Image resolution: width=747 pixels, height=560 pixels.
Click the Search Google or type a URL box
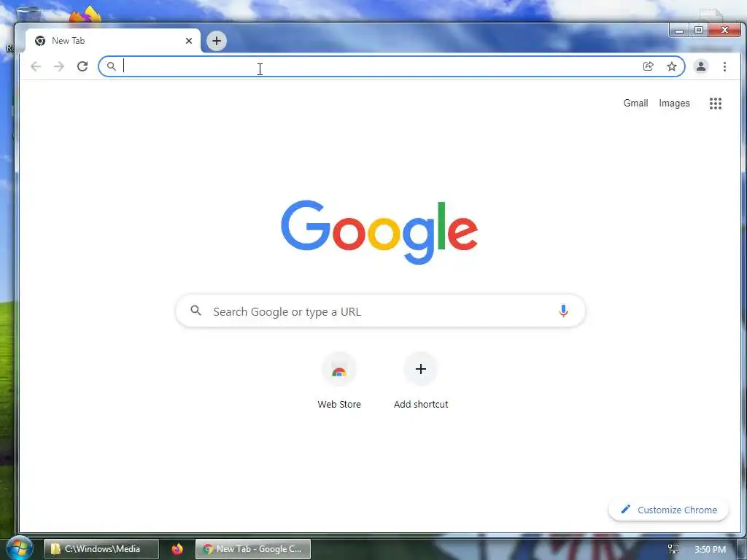click(380, 311)
